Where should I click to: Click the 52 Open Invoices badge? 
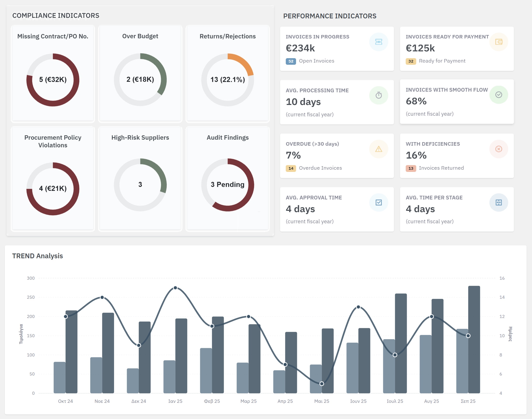pyautogui.click(x=291, y=61)
